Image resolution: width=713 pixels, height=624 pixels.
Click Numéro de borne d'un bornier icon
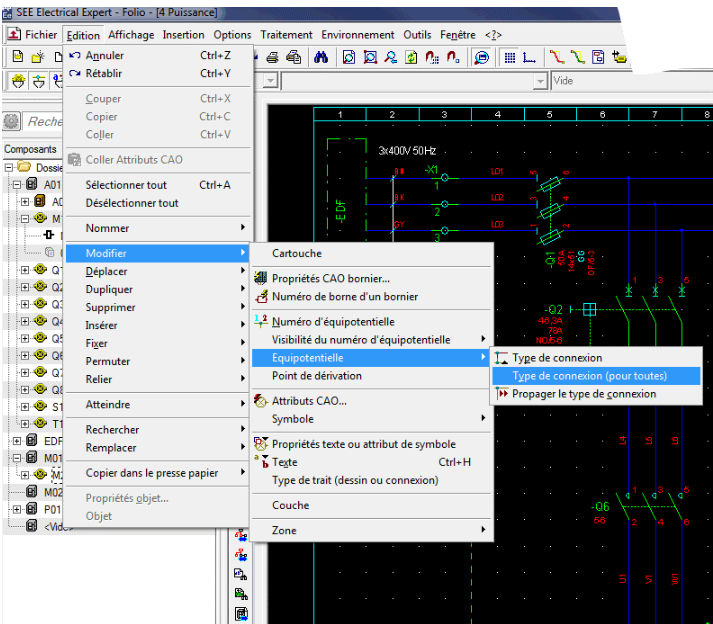click(x=261, y=296)
